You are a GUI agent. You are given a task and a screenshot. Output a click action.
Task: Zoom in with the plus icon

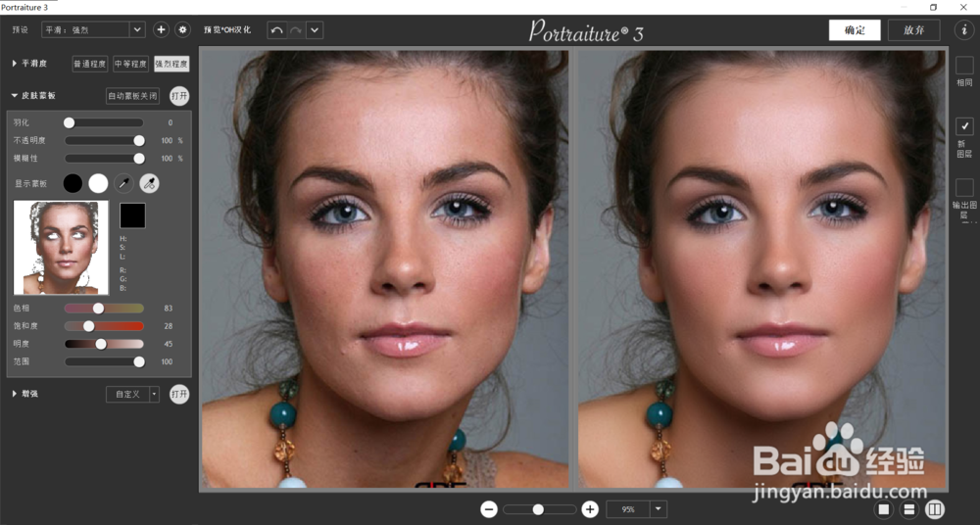(x=589, y=509)
